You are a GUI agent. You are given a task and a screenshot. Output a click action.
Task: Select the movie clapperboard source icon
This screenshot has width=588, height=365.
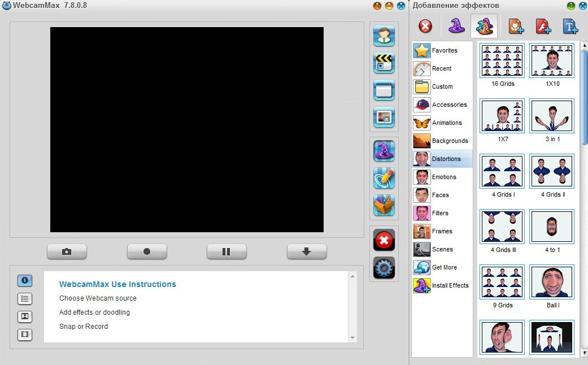[384, 63]
